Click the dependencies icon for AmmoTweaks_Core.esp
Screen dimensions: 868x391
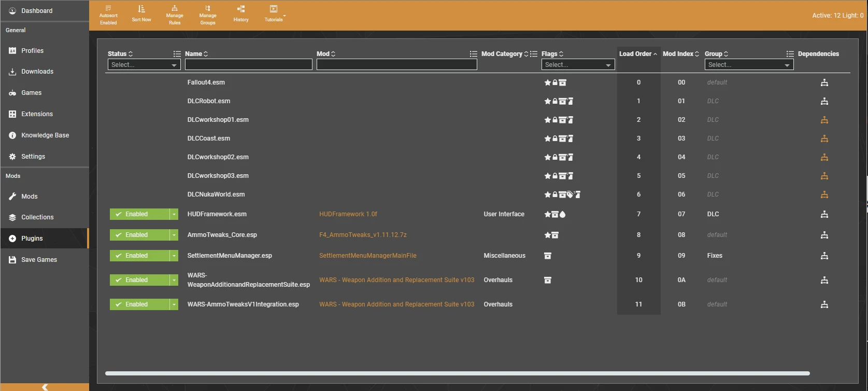824,235
